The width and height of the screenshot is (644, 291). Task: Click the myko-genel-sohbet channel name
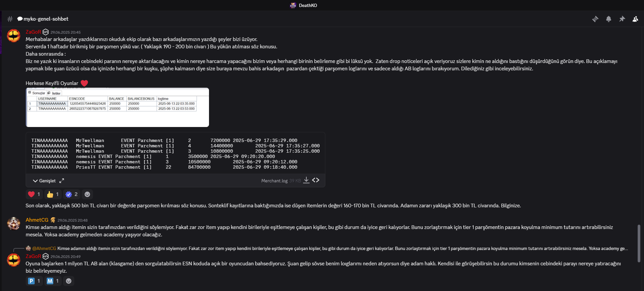(46, 19)
